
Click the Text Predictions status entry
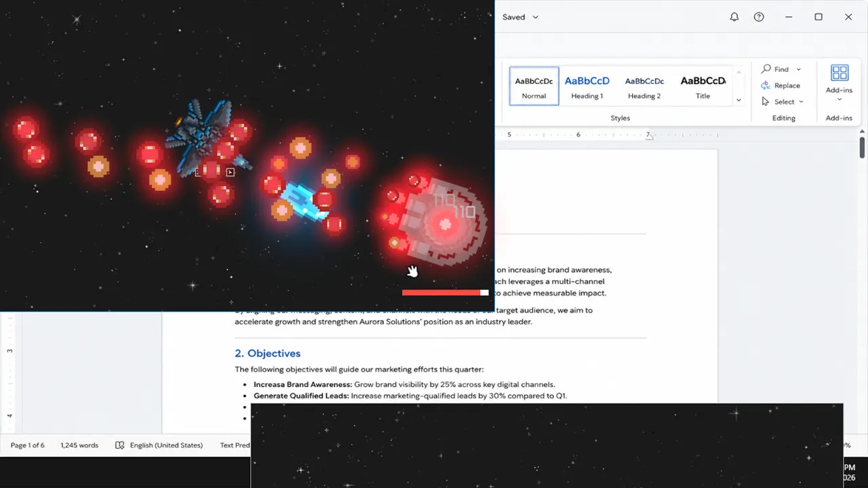coord(235,445)
